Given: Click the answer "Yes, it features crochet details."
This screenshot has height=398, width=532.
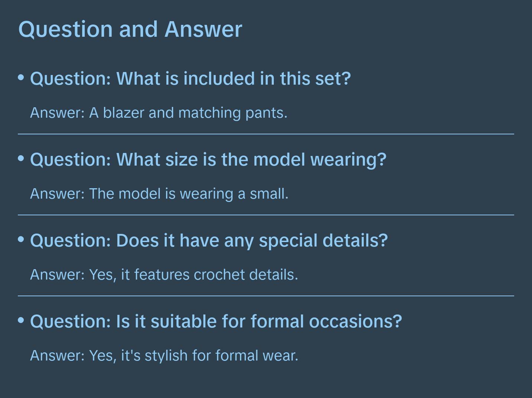Looking at the screenshot, I should 164,275.
